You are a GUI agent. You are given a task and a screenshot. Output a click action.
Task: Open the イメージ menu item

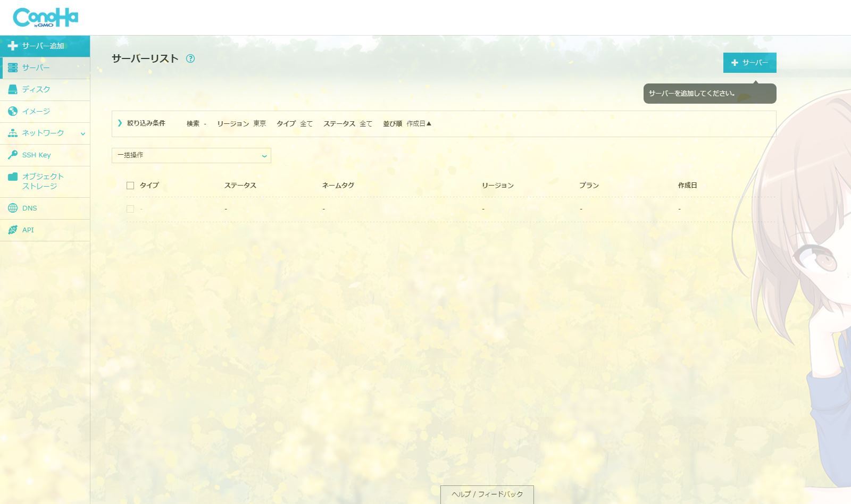click(x=45, y=112)
